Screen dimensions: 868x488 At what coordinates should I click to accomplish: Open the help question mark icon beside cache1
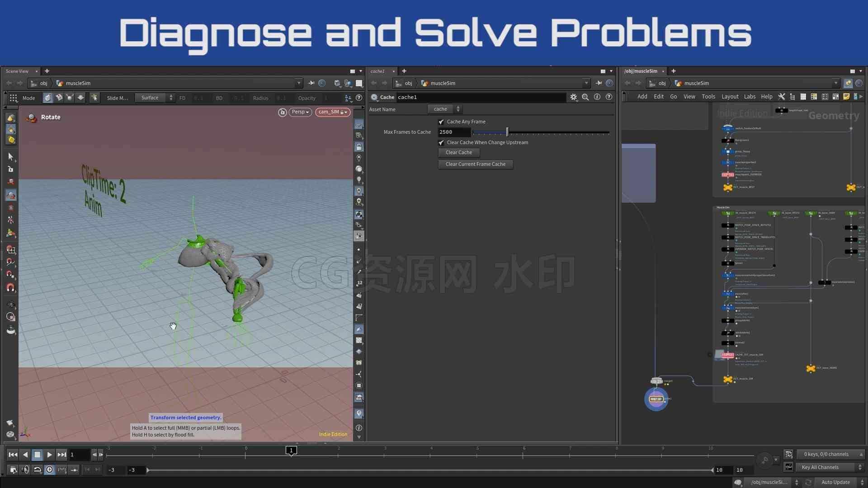pyautogui.click(x=609, y=97)
